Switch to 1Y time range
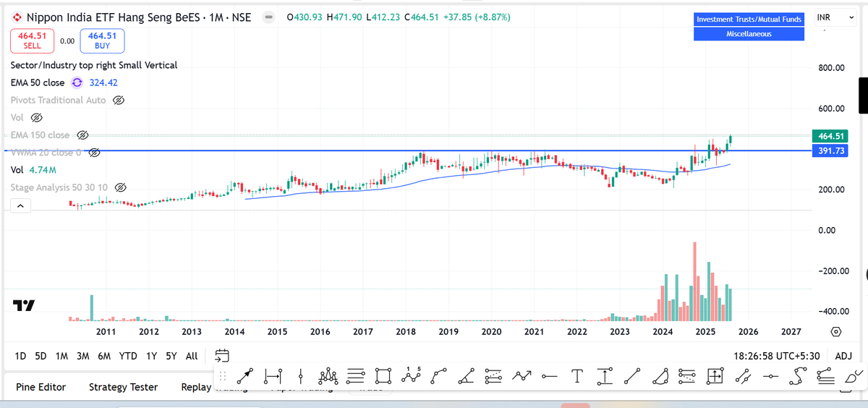 [151, 356]
